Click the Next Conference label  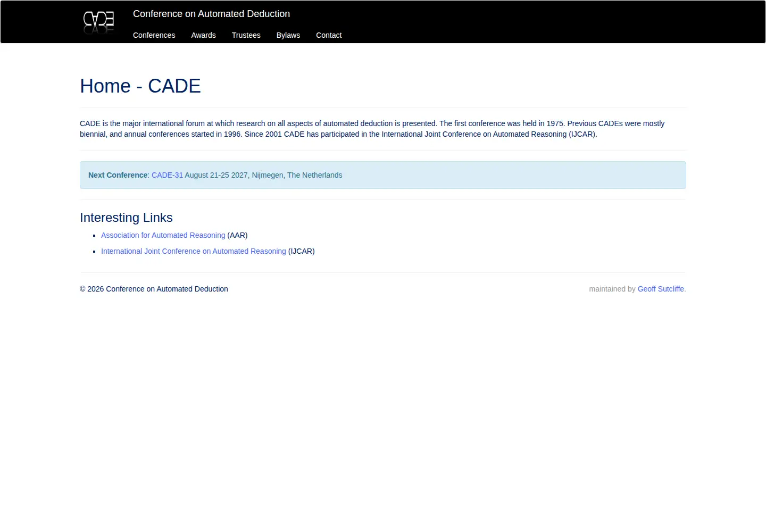pyautogui.click(x=118, y=175)
